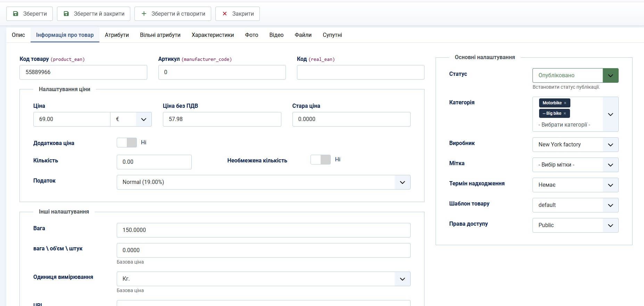Open the Податок Normal (19.00%) dropdown

tap(263, 182)
